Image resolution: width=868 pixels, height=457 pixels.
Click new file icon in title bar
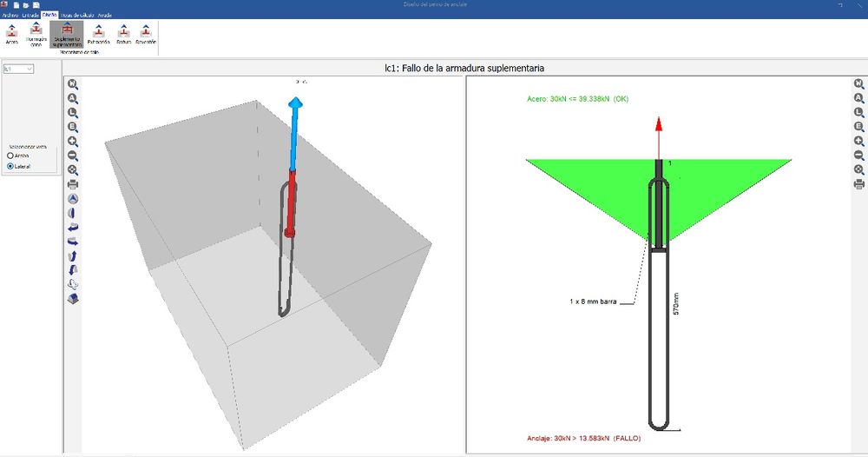pos(16,5)
